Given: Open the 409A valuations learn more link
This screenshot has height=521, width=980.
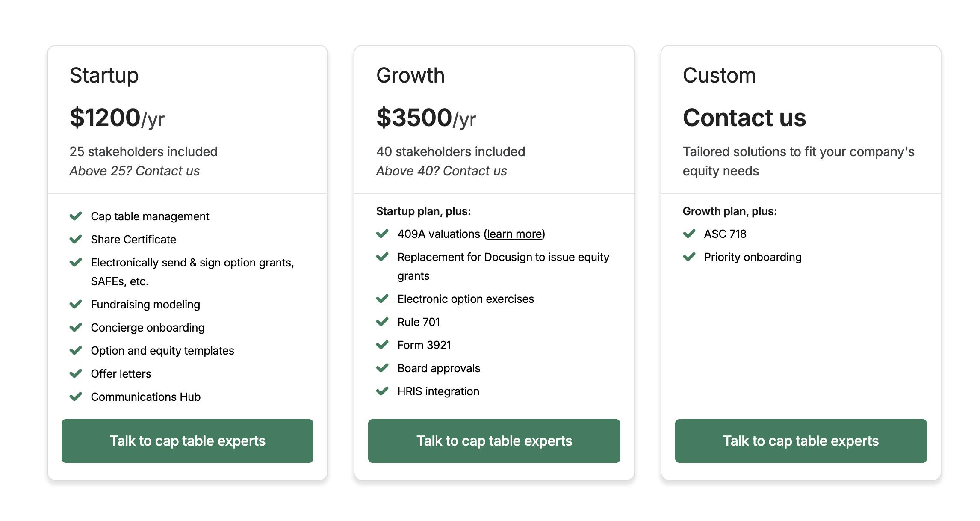Looking at the screenshot, I should (x=514, y=234).
